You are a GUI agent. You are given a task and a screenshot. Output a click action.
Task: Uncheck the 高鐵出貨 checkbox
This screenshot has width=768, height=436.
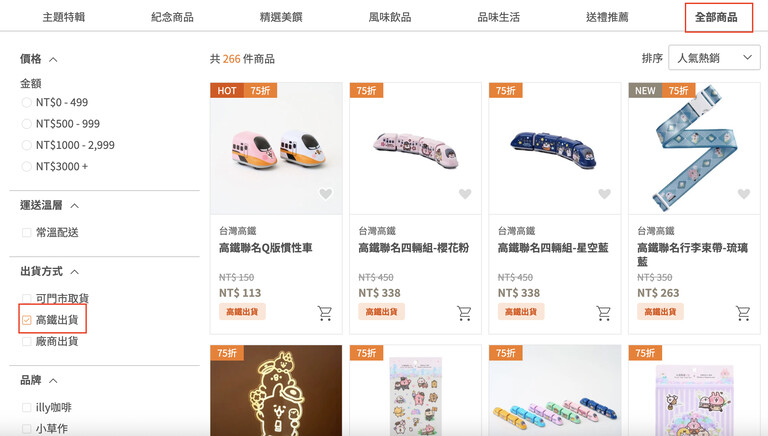tap(26, 320)
